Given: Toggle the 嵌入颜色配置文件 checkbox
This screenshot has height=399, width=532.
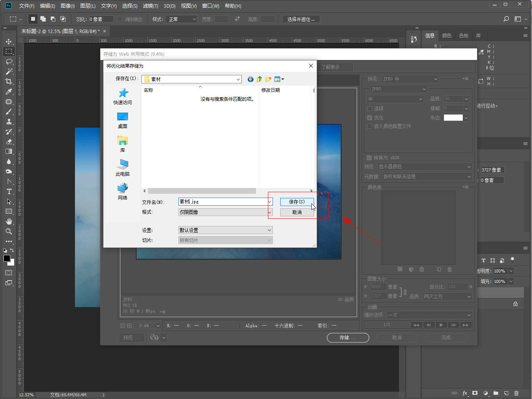Looking at the screenshot, I should 369,126.
